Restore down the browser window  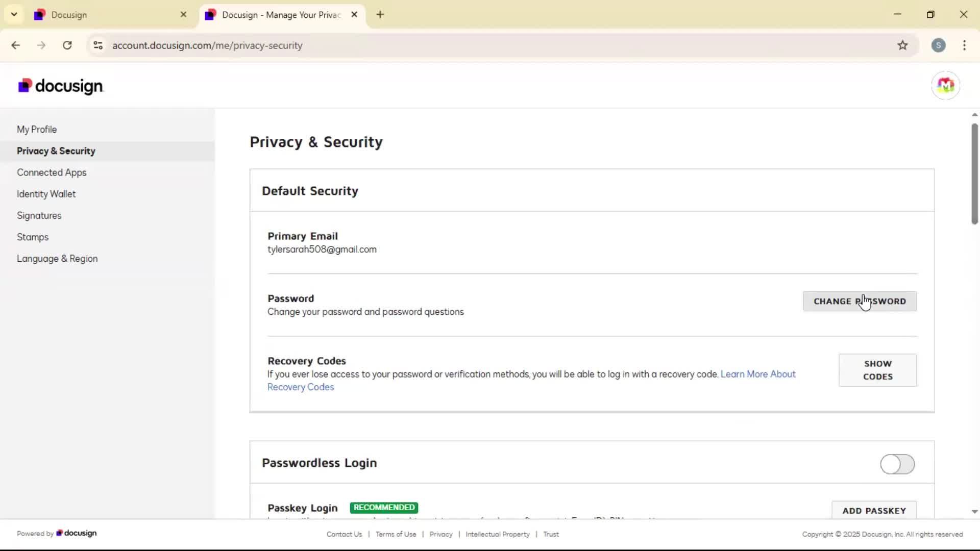(930, 14)
